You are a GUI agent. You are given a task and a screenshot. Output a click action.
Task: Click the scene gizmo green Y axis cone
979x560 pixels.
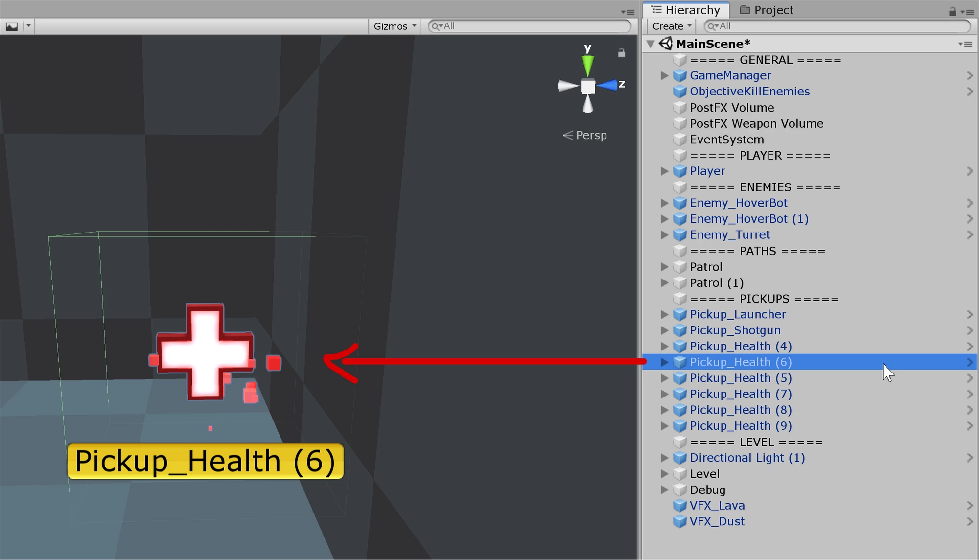point(587,66)
